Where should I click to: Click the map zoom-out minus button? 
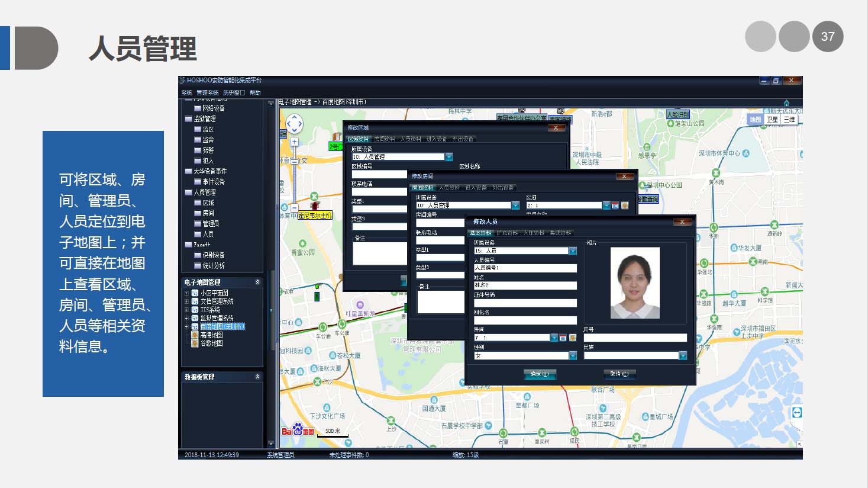(294, 207)
